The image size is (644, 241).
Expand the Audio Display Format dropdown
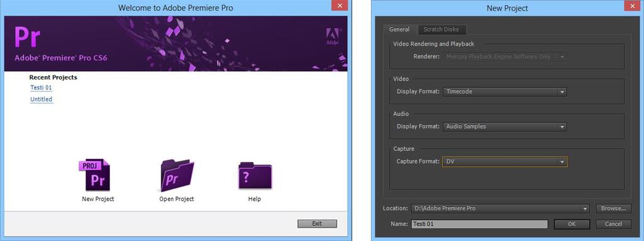point(505,126)
